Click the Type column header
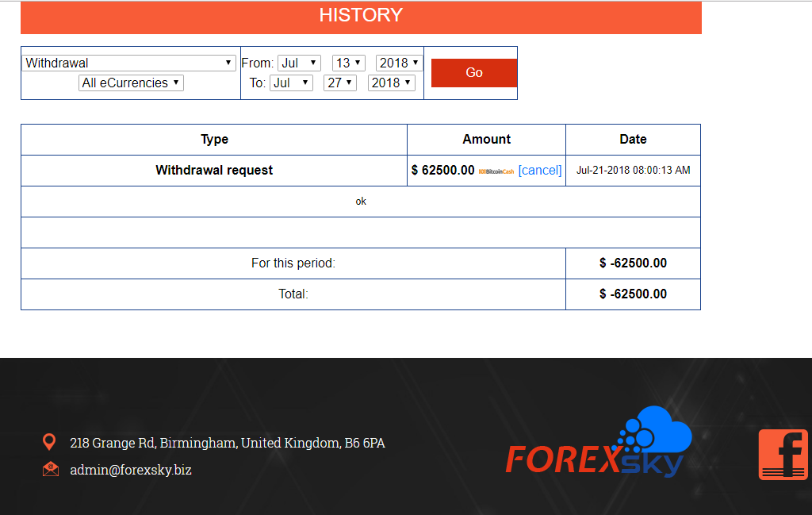The width and height of the screenshot is (812, 515). (x=214, y=139)
